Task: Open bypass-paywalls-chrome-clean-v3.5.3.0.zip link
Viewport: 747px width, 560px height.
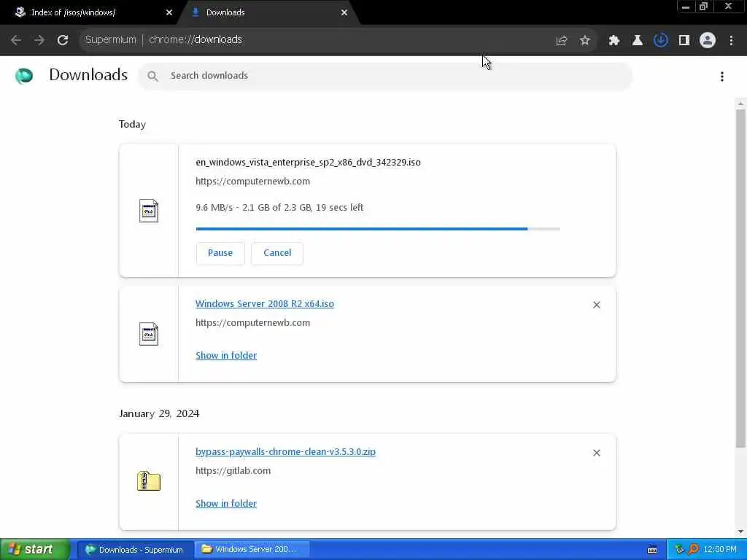Action: tap(285, 452)
